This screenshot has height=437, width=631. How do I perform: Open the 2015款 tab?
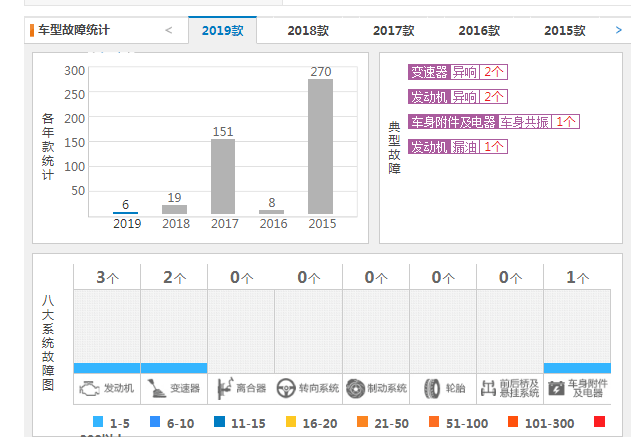point(565,31)
